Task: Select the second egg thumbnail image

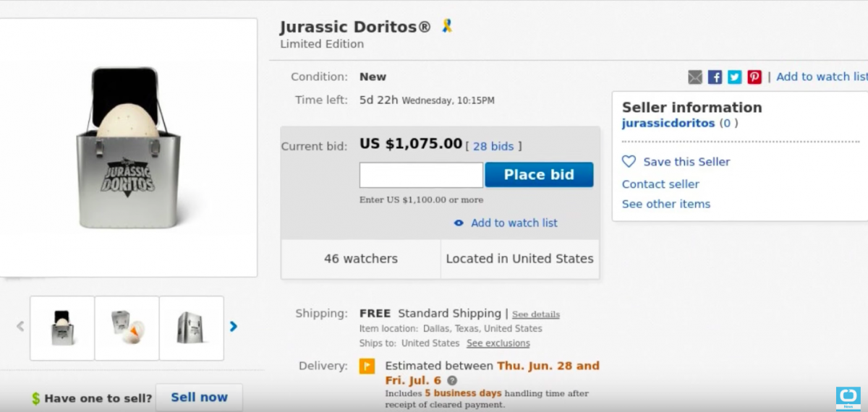Action: (127, 327)
